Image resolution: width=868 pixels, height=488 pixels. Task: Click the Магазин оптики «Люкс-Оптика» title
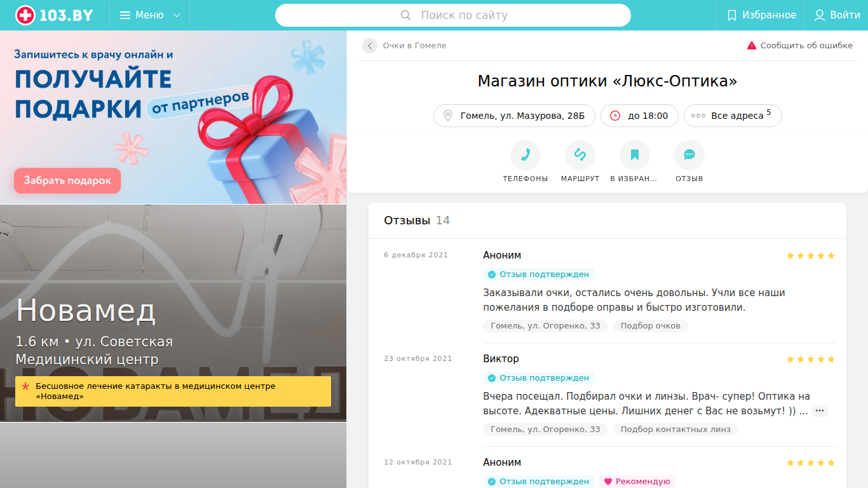click(607, 81)
